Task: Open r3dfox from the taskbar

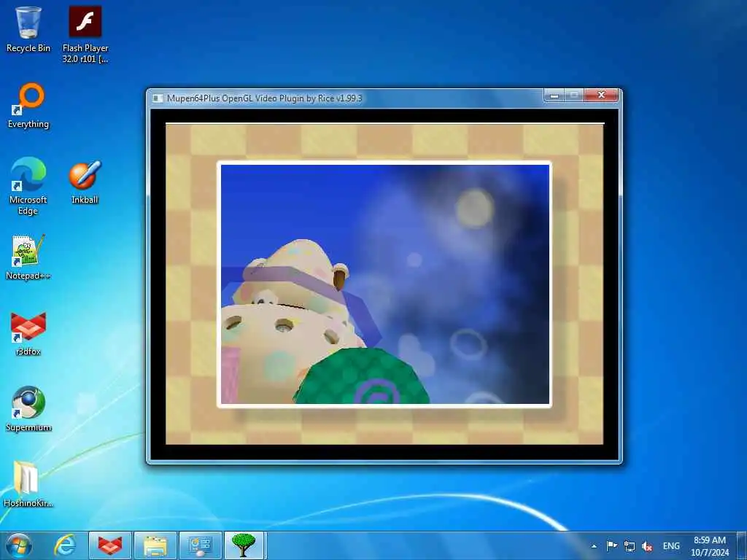Action: [110, 545]
